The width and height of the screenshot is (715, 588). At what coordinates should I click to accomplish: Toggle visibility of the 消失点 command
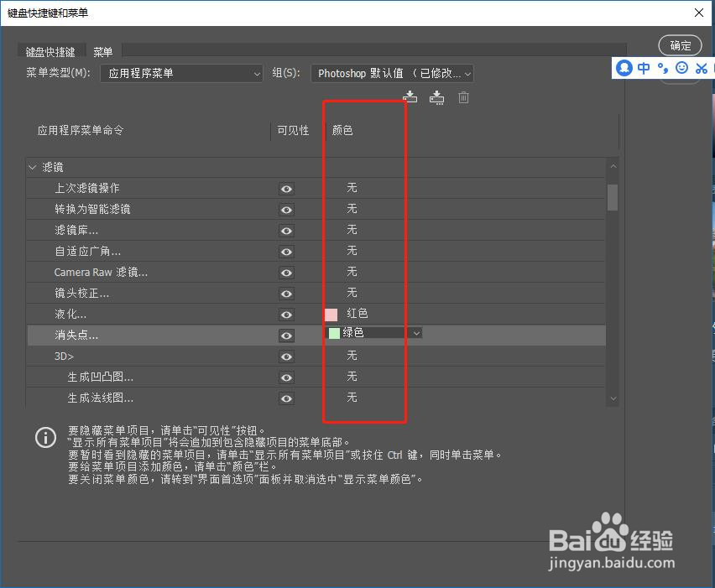(x=286, y=335)
